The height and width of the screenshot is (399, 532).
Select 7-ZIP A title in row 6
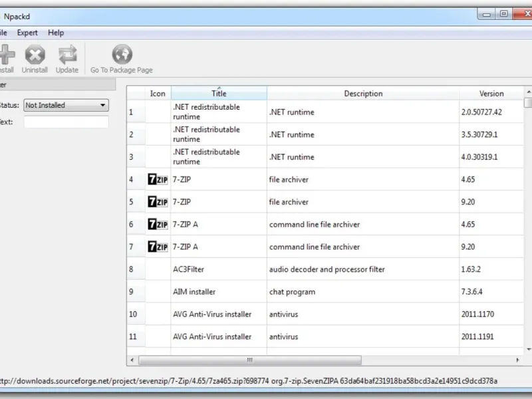click(x=219, y=224)
